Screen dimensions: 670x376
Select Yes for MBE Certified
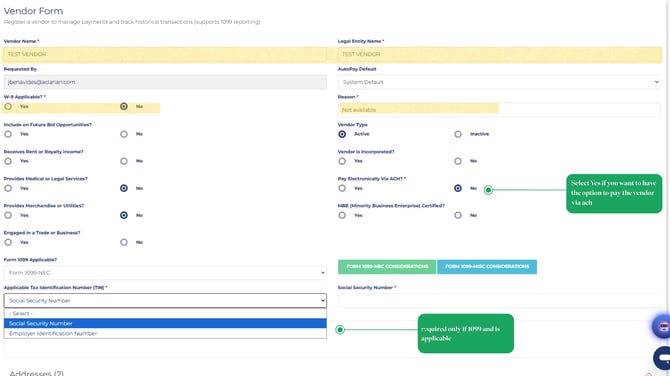point(342,215)
